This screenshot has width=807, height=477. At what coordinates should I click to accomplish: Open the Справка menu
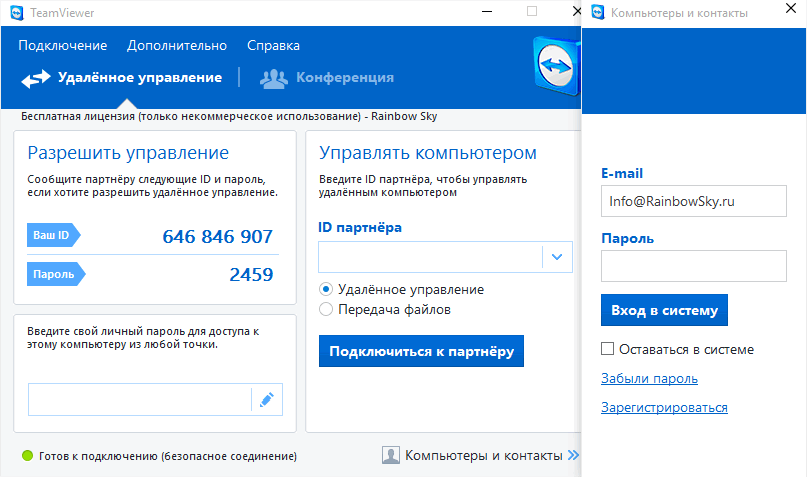click(273, 45)
